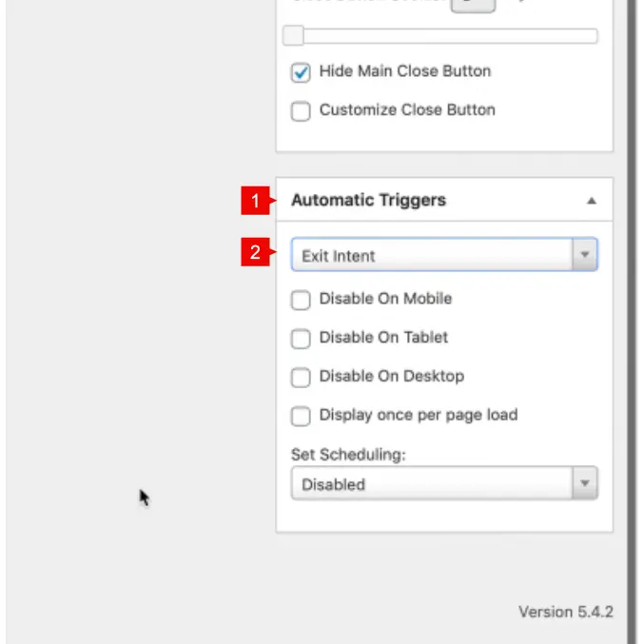The width and height of the screenshot is (644, 644).
Task: Click the slider handle at left end
Action: (x=293, y=36)
